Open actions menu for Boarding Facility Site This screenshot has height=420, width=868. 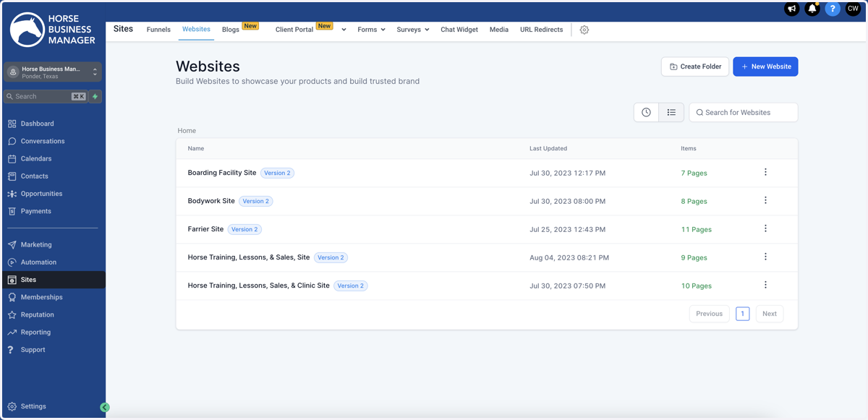coord(765,172)
